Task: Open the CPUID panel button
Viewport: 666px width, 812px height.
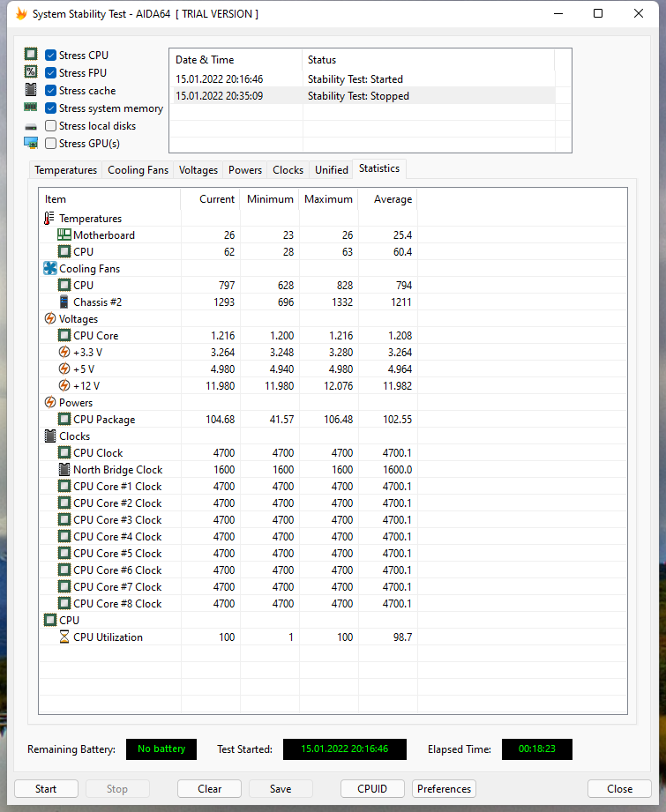Action: (372, 789)
